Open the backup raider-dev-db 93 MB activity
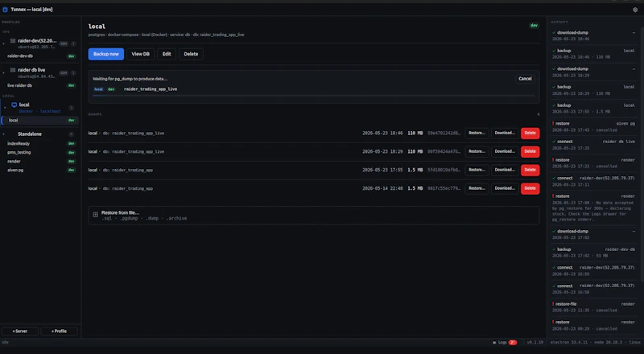644x354 pixels. pos(593,253)
